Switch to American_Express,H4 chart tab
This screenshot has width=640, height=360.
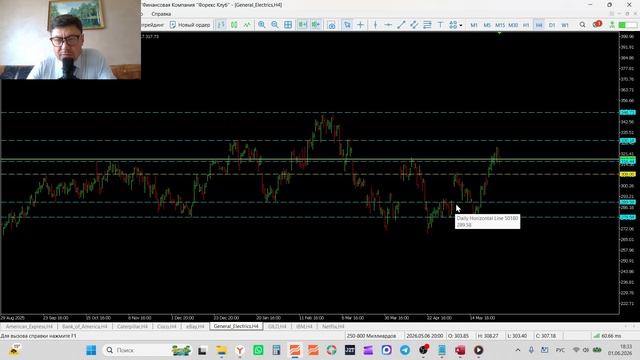[29, 327]
